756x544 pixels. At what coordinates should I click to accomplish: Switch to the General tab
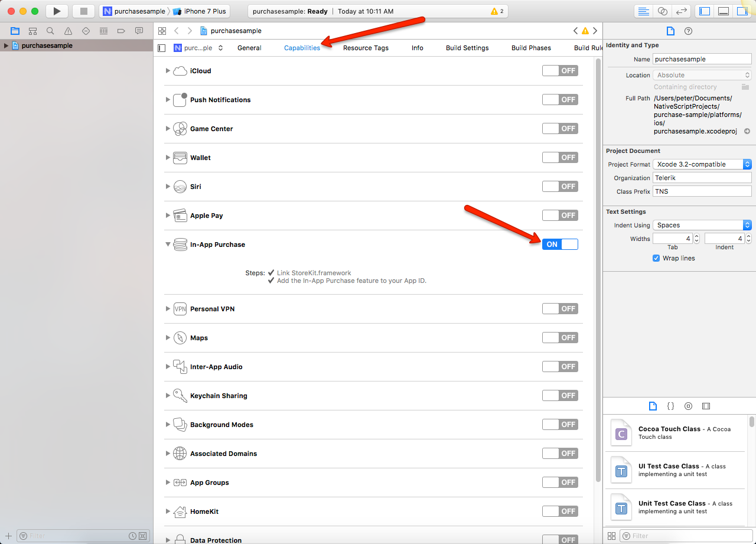click(x=249, y=48)
